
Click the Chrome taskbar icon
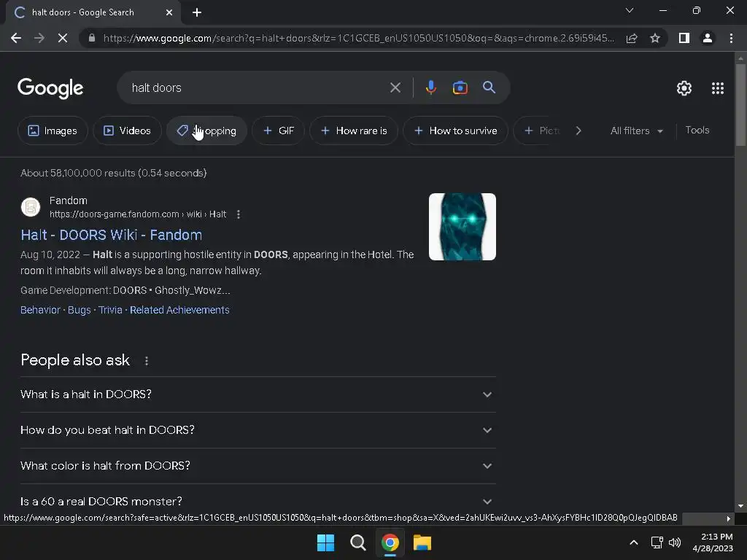390,542
